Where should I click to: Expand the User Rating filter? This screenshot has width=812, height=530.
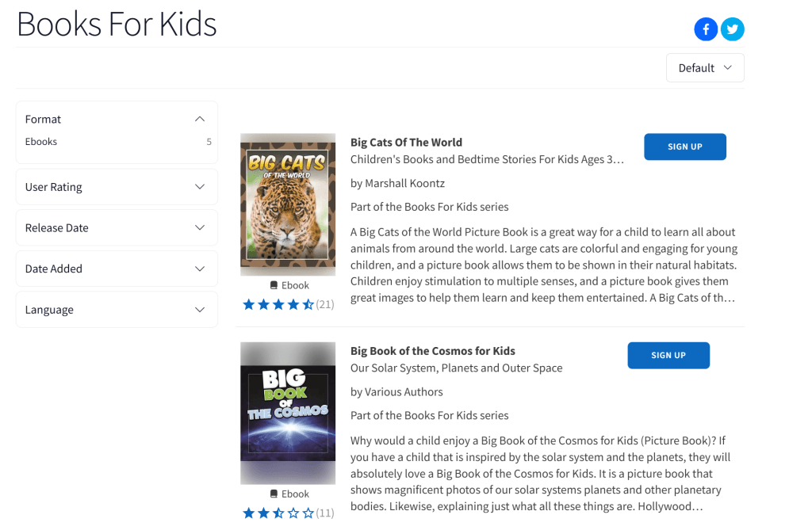coord(200,187)
